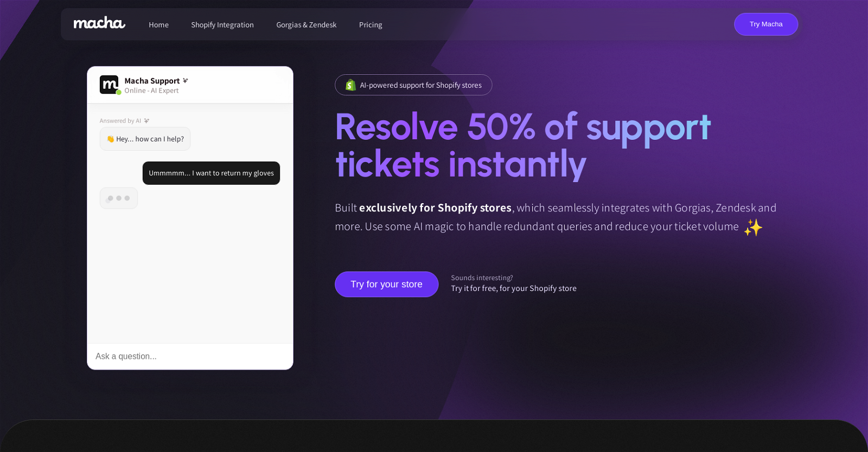This screenshot has height=452, width=868.
Task: Click the Macha Support avatar icon
Action: (x=109, y=85)
